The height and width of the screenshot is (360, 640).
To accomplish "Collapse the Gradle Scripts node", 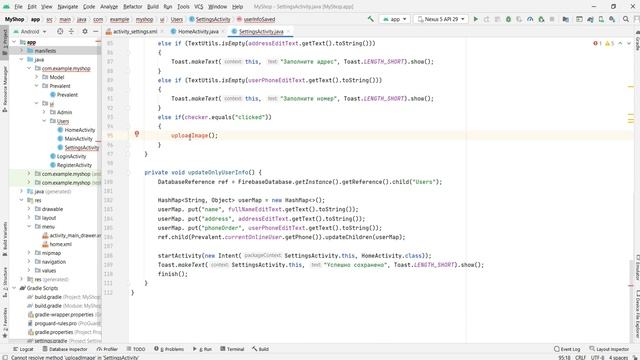I will point(14,288).
